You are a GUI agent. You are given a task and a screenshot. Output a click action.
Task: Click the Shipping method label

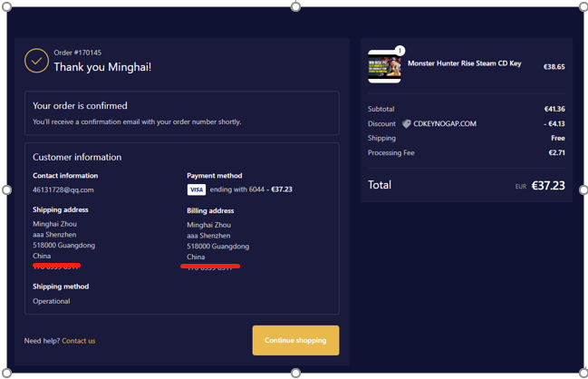(61, 287)
